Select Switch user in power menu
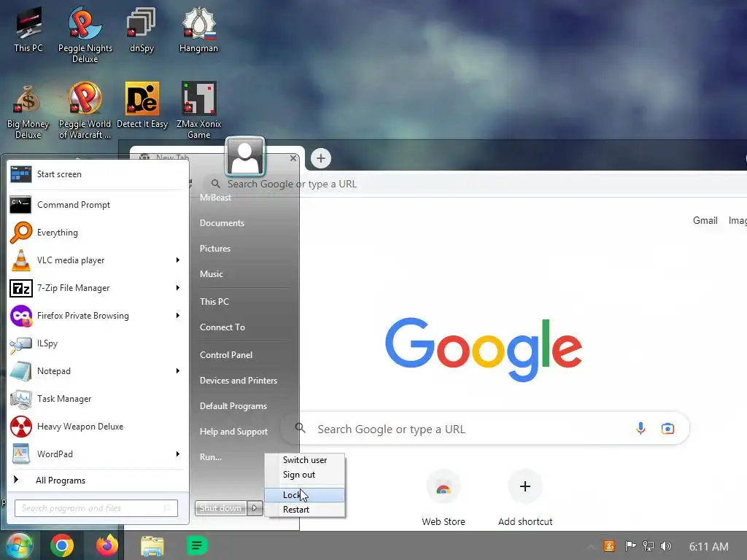The height and width of the screenshot is (560, 747). 305,460
